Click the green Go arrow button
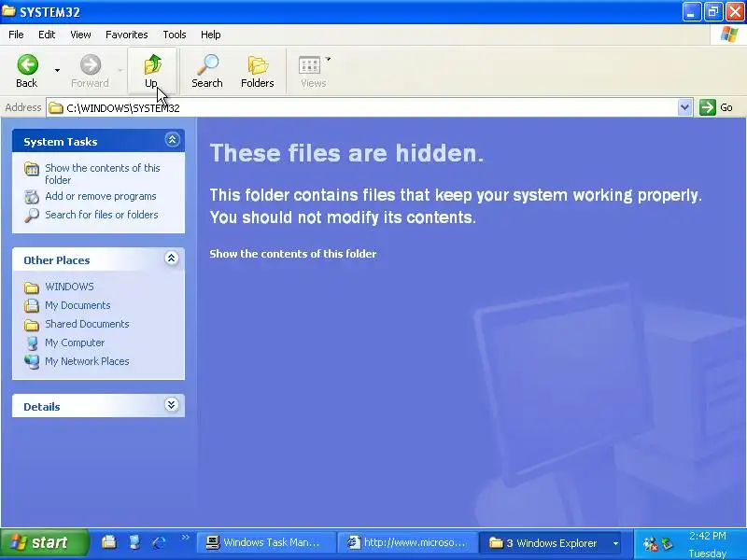This screenshot has height=560, width=747. (x=708, y=107)
